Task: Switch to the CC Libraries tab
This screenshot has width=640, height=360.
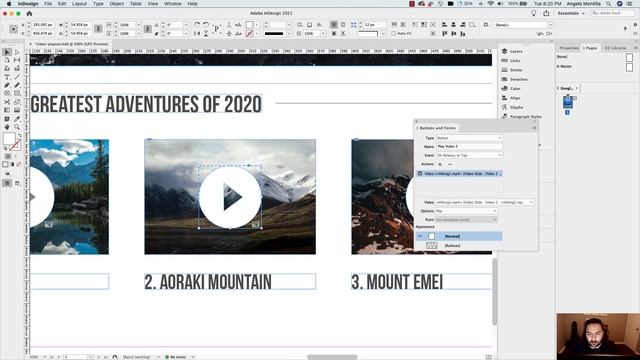Action: tap(616, 48)
